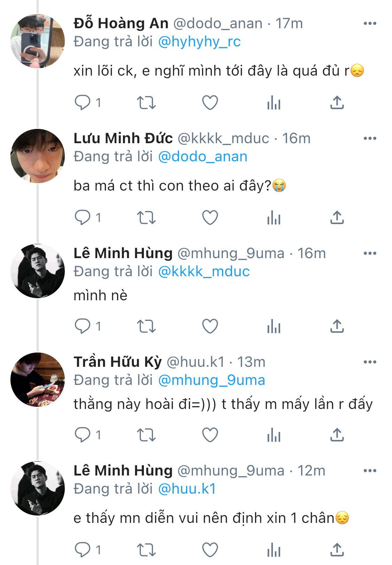Retweet the "mình nè" reply

(x=146, y=326)
